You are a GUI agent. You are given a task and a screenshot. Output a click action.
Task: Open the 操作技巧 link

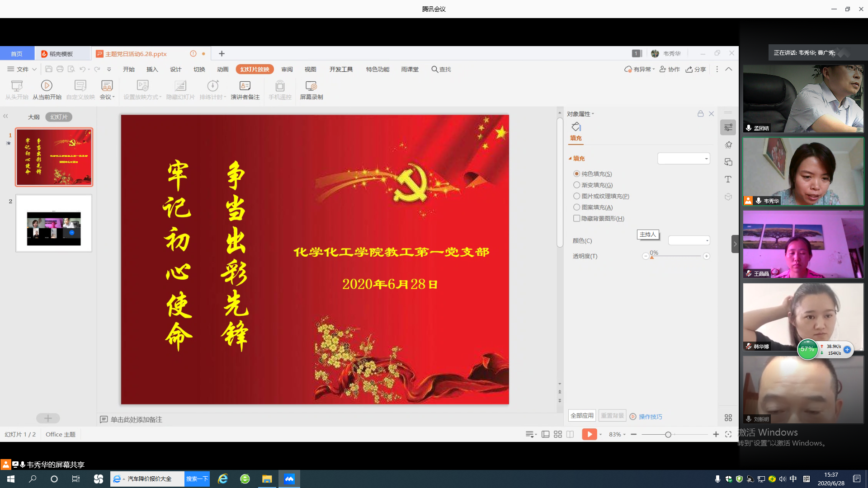coord(650,417)
